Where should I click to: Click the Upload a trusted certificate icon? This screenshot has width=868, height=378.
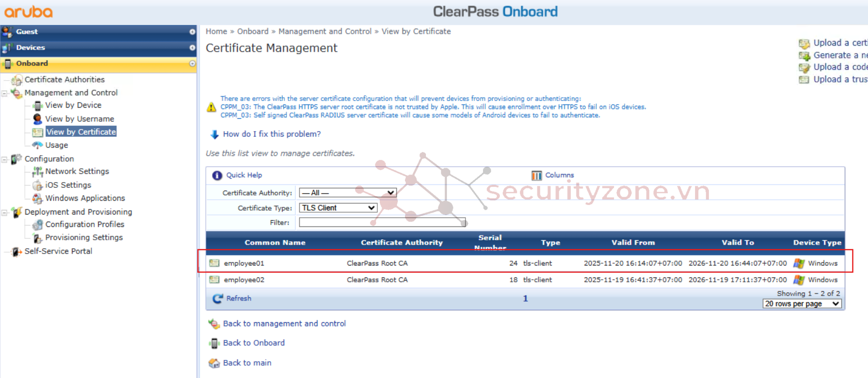coord(804,80)
